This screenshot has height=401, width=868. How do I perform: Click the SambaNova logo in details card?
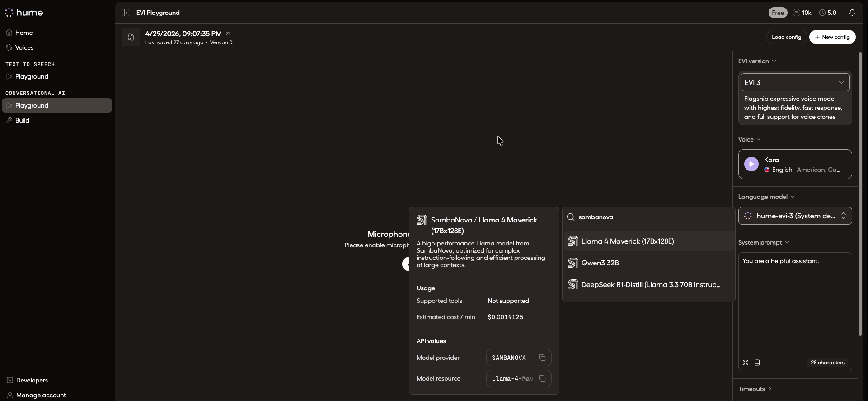click(x=422, y=220)
